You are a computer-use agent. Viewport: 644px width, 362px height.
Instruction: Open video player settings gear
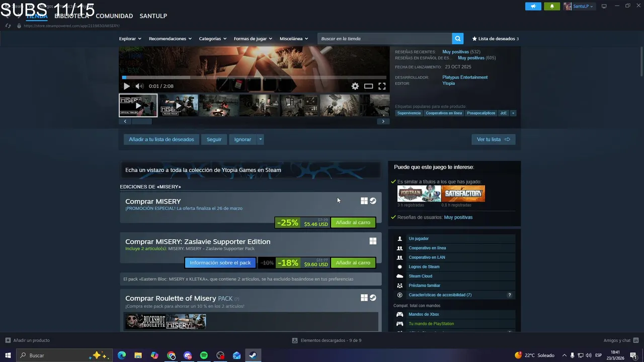(355, 86)
